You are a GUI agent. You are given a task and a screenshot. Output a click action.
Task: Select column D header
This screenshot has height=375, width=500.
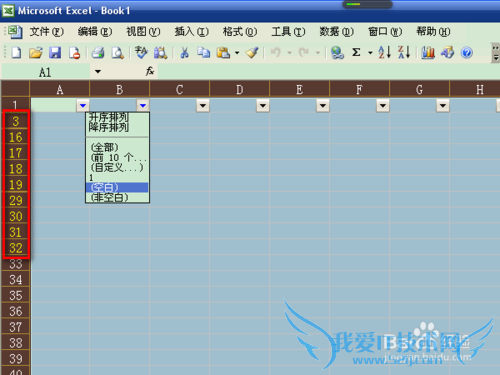click(x=240, y=89)
